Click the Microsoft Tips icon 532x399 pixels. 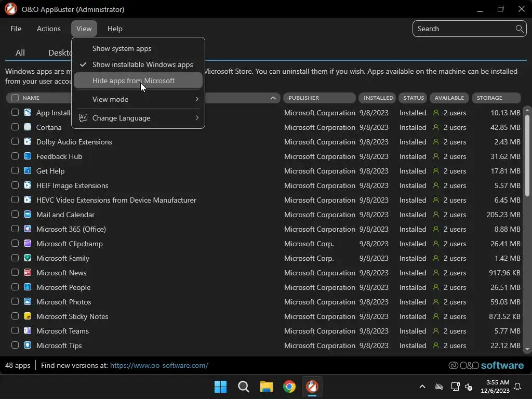(28, 345)
